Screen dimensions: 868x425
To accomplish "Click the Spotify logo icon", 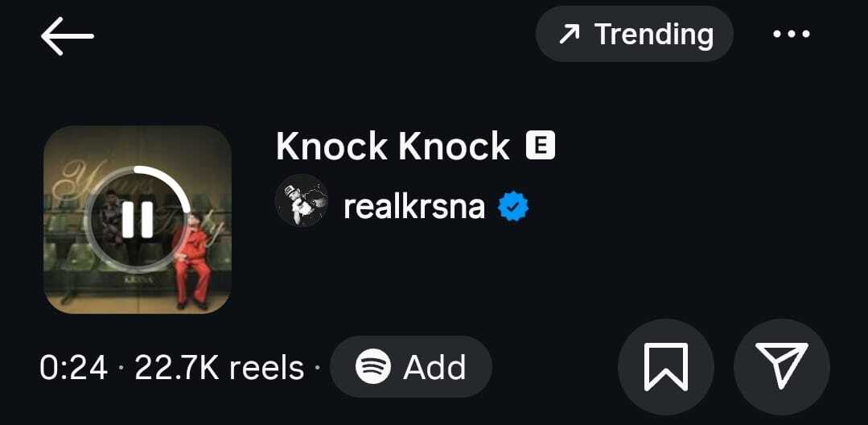I will point(373,366).
